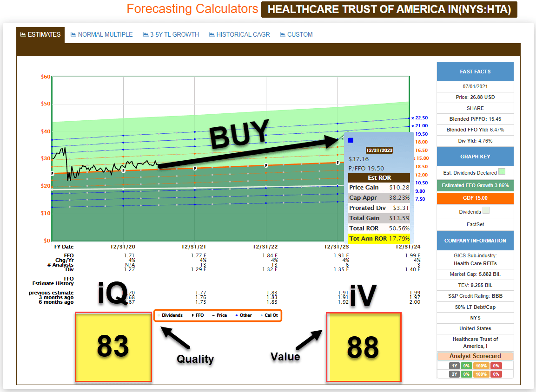Click the Total ROR 50.56% row
The image size is (536, 392).
pyautogui.click(x=379, y=229)
